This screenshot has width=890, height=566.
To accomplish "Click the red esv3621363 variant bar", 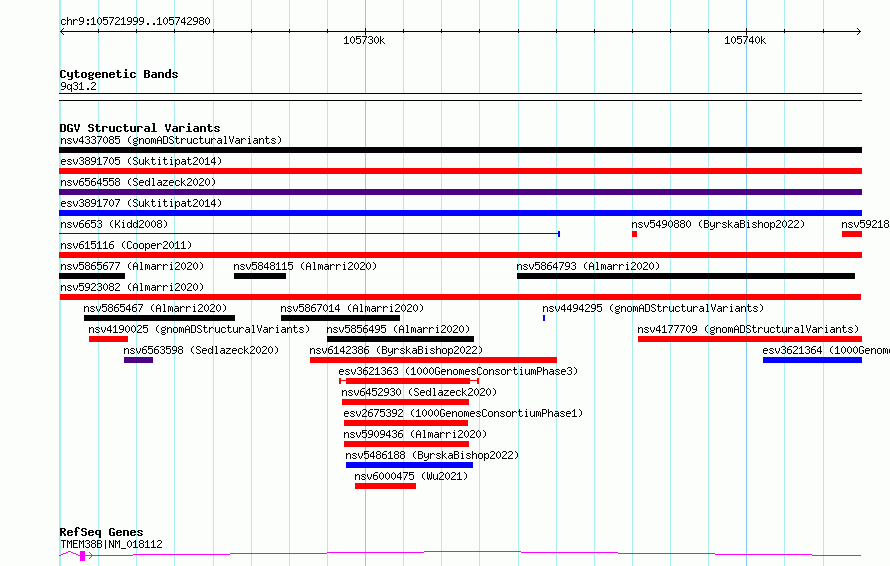I will click(409, 381).
